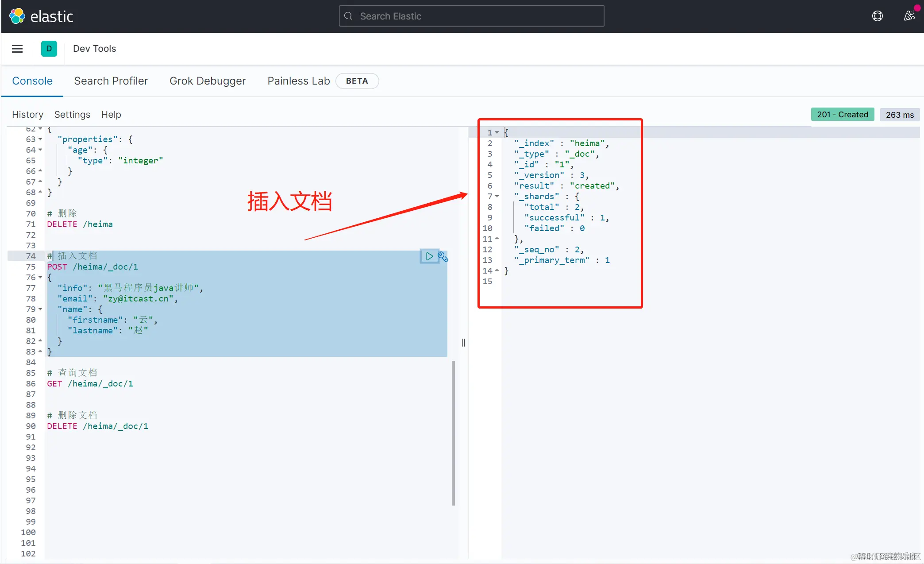Collapse the name object at line 79
Image resolution: width=924 pixels, height=564 pixels.
pyautogui.click(x=40, y=309)
